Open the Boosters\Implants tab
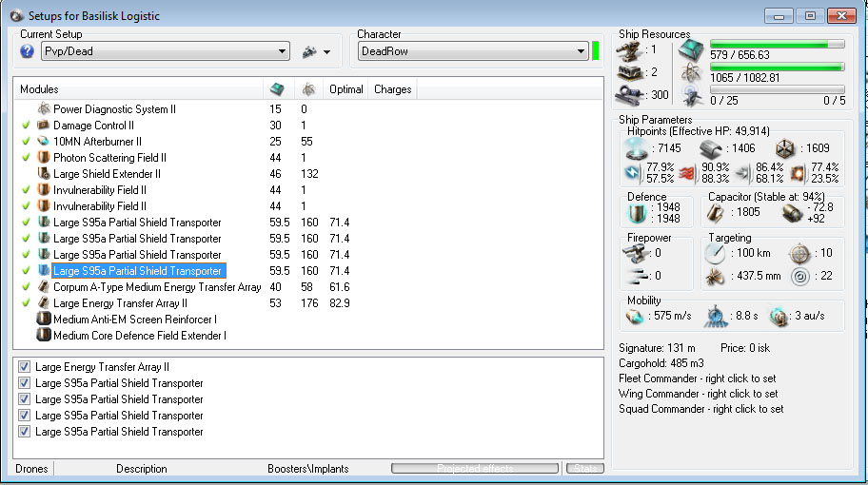Viewport: 868px width, 485px height. click(307, 469)
